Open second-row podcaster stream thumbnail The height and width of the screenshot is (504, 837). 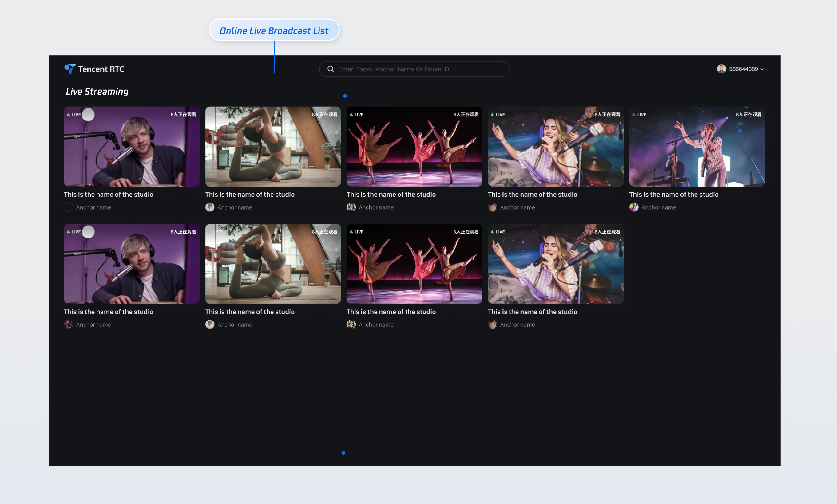[x=132, y=264]
